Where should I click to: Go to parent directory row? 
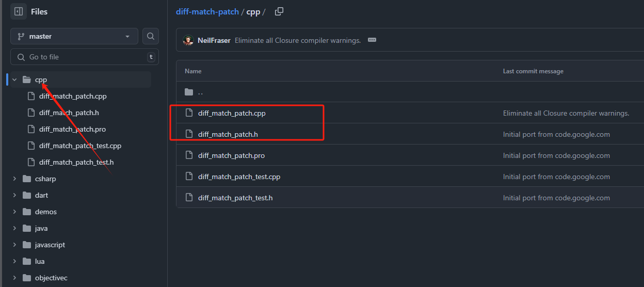click(410, 92)
